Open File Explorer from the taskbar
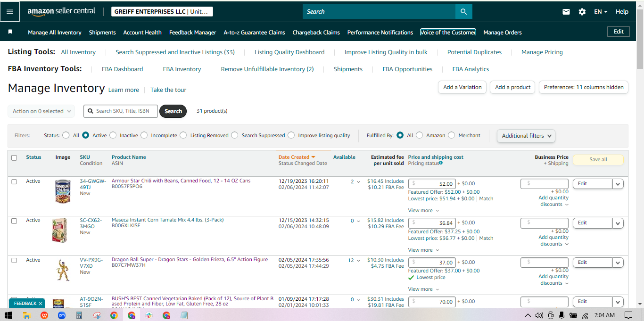644x321 pixels. [26, 315]
